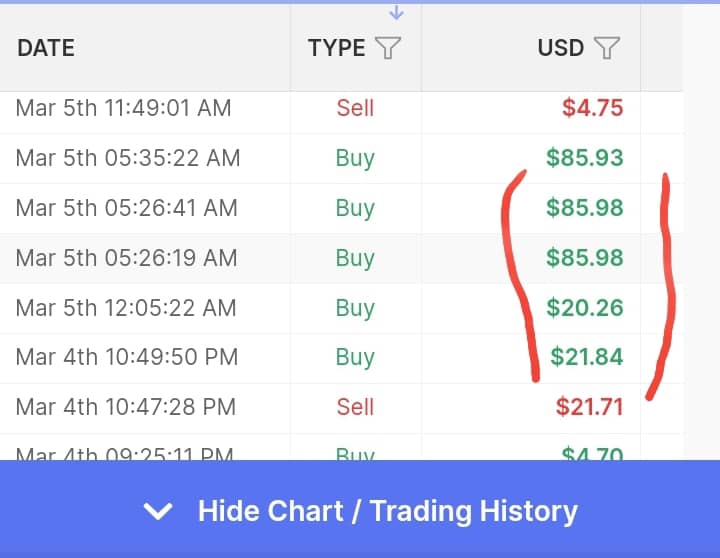Select the Mar 5th 05:26:19 AM row
The height and width of the screenshot is (558, 720).
(341, 258)
